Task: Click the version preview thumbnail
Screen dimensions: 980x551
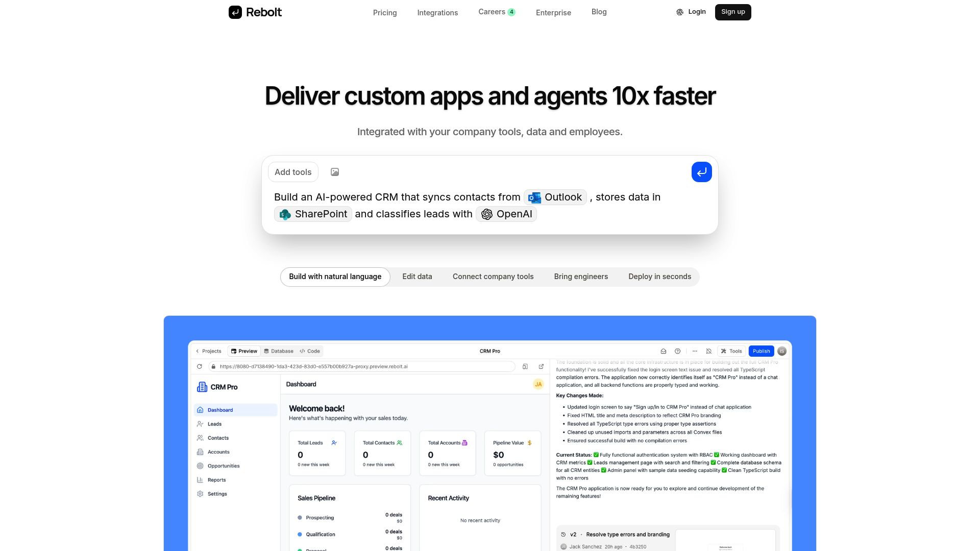Action: tap(725, 541)
